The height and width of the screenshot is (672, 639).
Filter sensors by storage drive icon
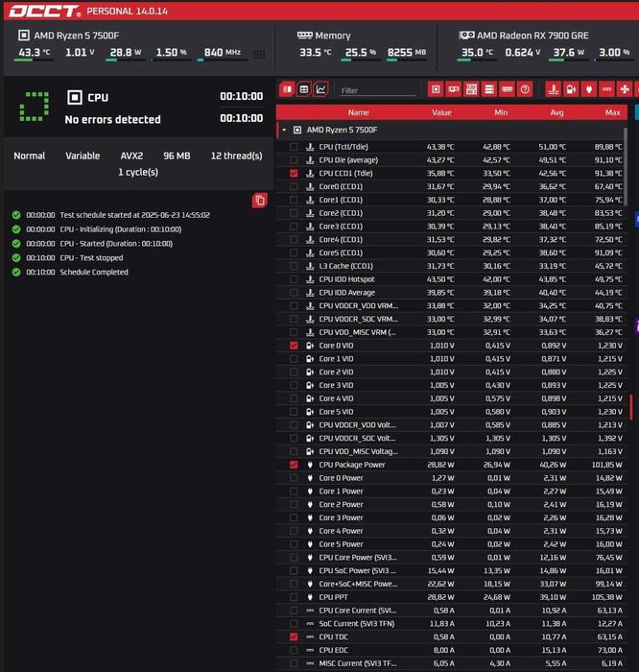coord(489,89)
